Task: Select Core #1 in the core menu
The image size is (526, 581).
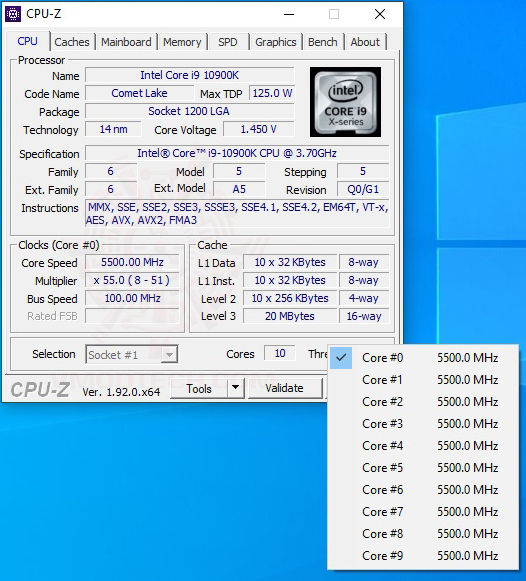Action: pos(423,379)
